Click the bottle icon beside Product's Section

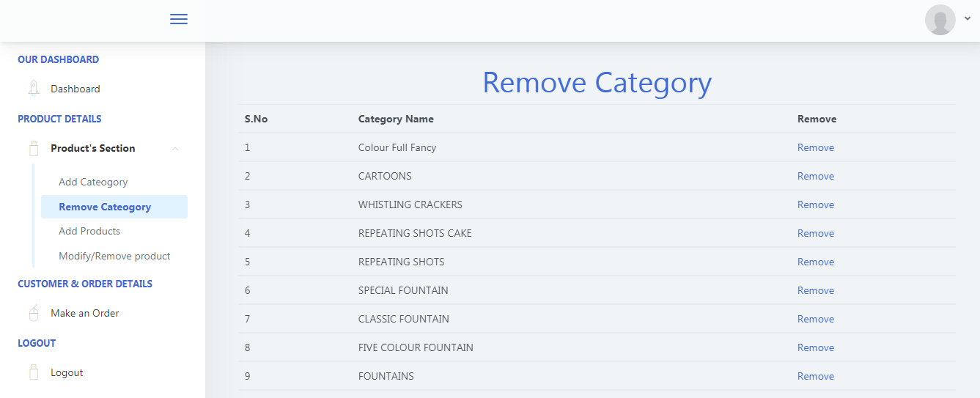pos(34,148)
